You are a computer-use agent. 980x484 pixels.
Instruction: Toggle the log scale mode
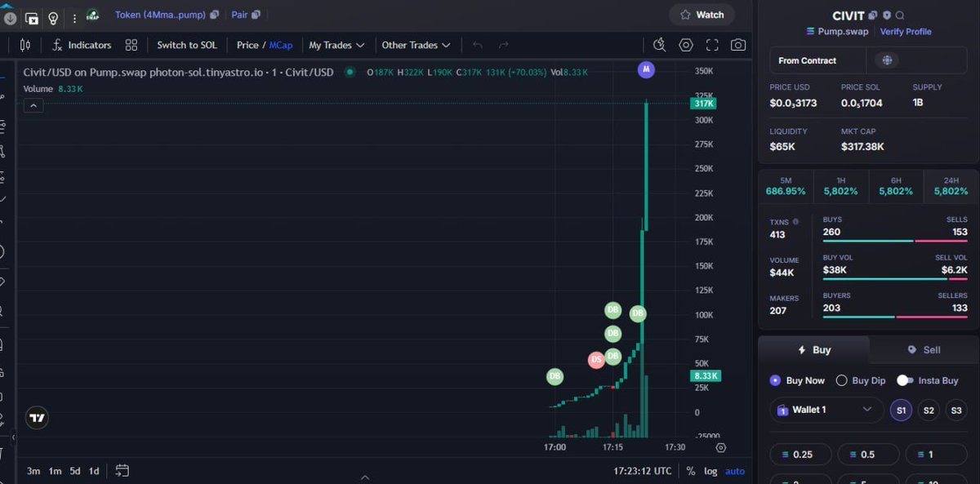[x=710, y=471]
